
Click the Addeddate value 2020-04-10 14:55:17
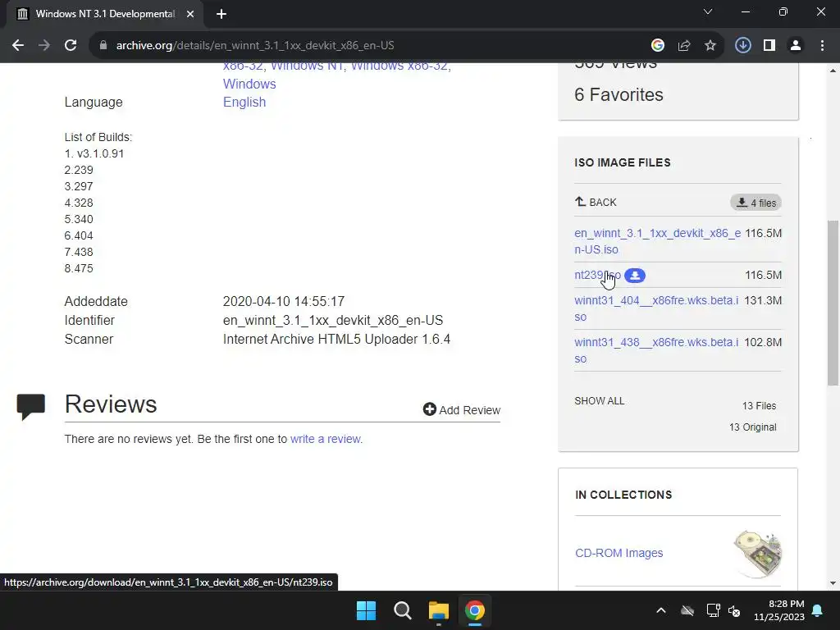tap(283, 301)
